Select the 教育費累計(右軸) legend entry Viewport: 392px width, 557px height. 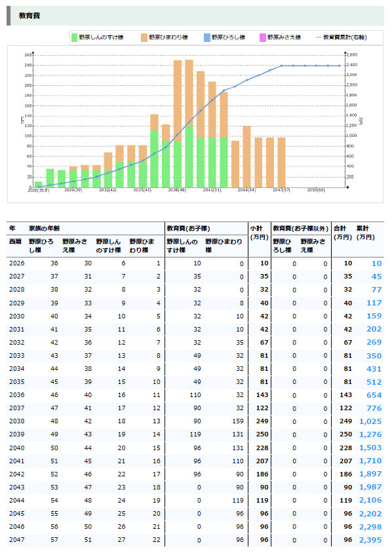point(341,37)
